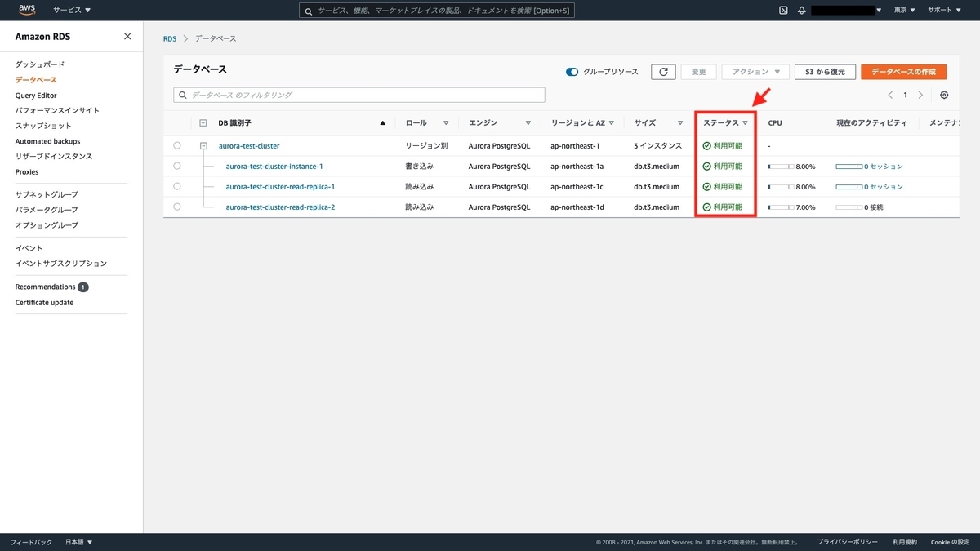
Task: Click the search magnifier in the top search bar
Action: click(x=308, y=11)
